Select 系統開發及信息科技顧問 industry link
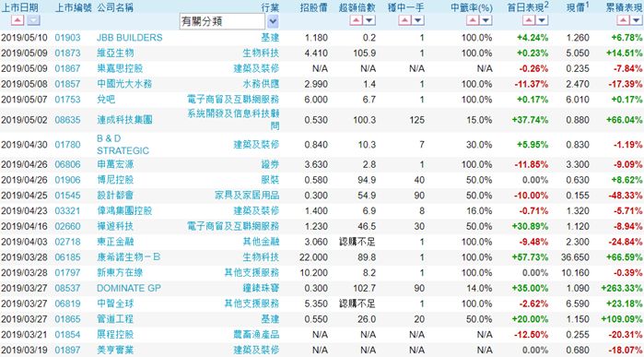The height and width of the screenshot is (357, 644). pos(233,120)
